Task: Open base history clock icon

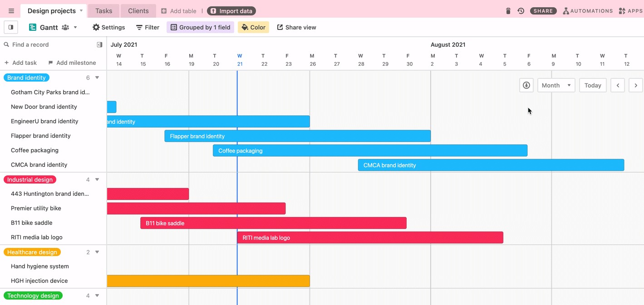Action: point(521,11)
